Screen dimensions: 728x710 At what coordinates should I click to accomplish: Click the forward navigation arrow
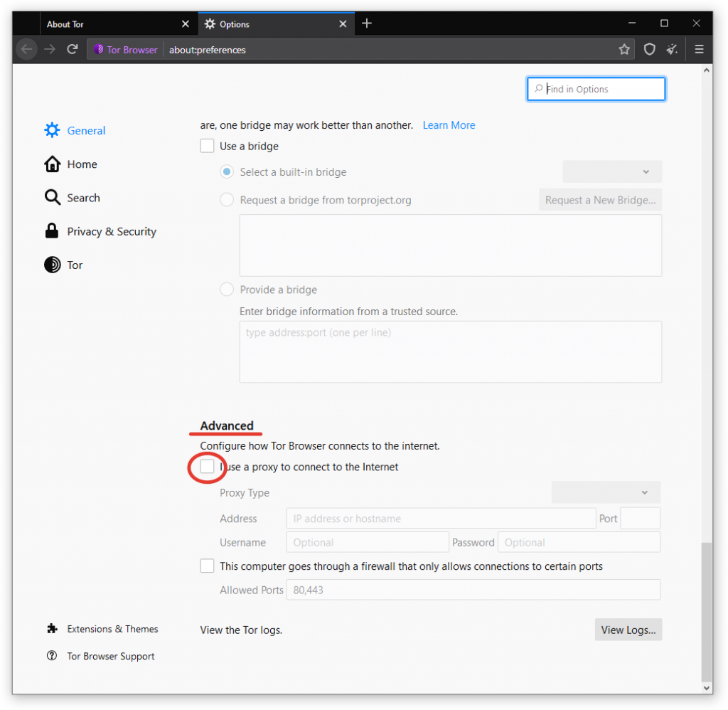pyautogui.click(x=50, y=49)
